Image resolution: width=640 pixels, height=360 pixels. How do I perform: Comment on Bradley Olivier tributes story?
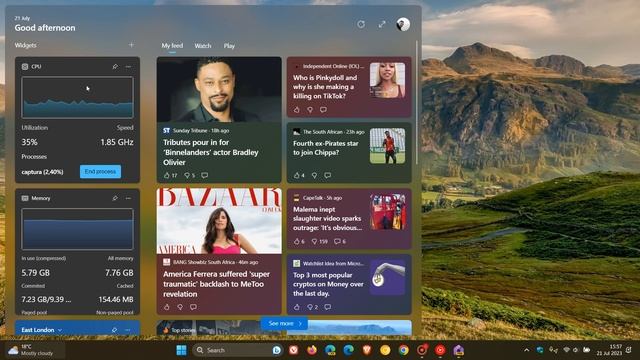click(x=204, y=176)
